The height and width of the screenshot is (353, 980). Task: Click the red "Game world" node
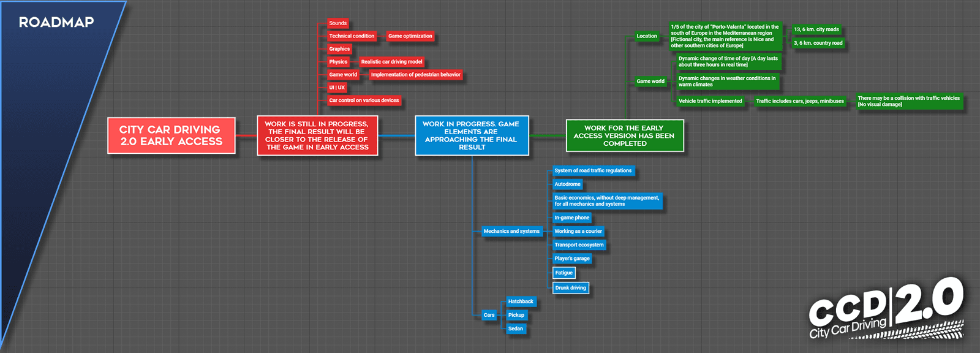[x=343, y=75]
